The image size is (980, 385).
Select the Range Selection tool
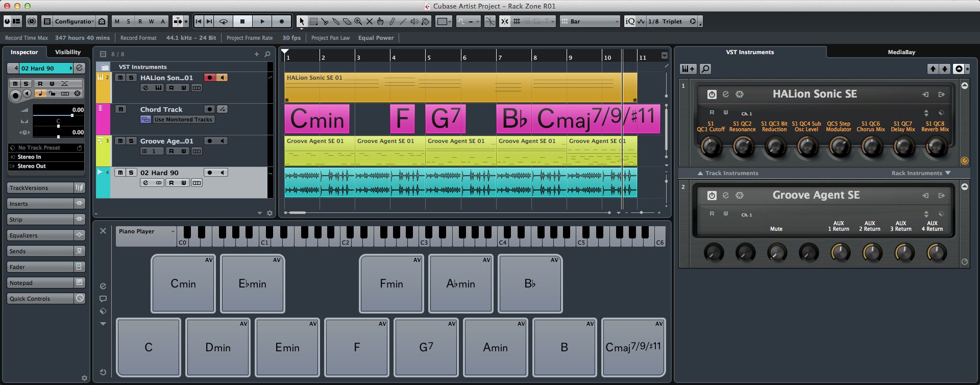click(313, 21)
